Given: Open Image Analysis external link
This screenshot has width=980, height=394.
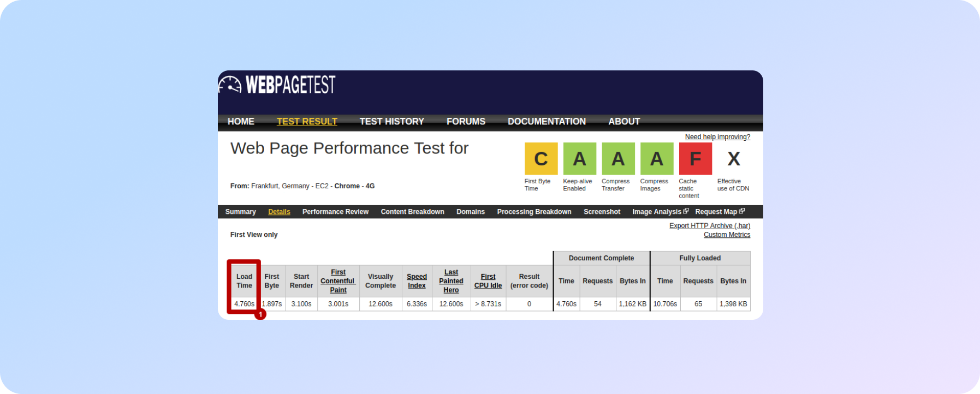Looking at the screenshot, I should 660,212.
